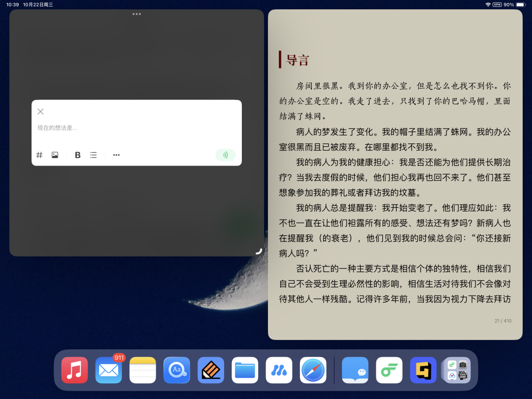Open the three-dot multitasking menu of left window
532x399 pixels.
[137, 14]
